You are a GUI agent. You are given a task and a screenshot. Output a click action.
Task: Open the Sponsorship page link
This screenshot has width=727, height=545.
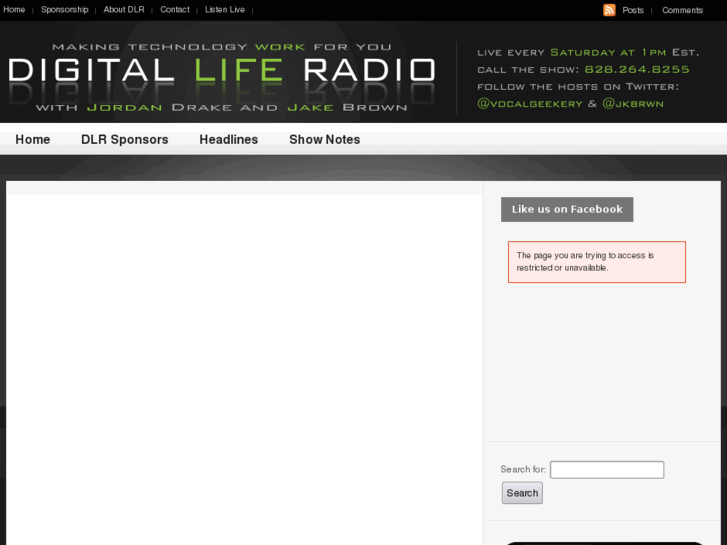[64, 9]
